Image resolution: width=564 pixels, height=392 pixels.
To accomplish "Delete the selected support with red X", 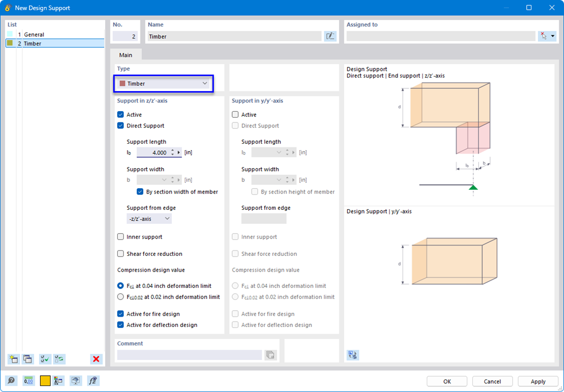I will (96, 359).
